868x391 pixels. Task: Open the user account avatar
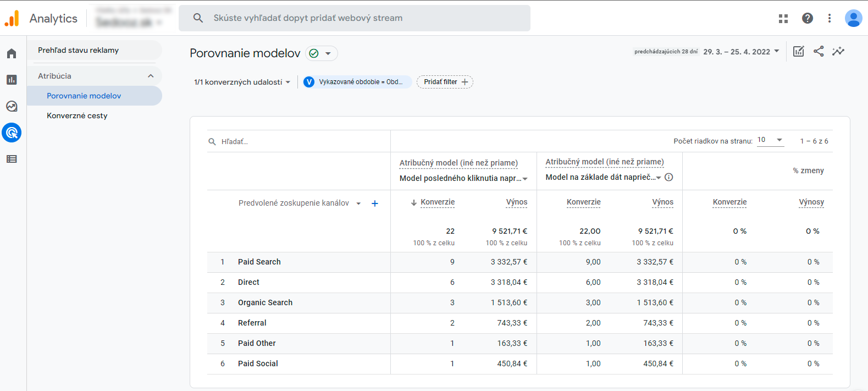coord(853,18)
